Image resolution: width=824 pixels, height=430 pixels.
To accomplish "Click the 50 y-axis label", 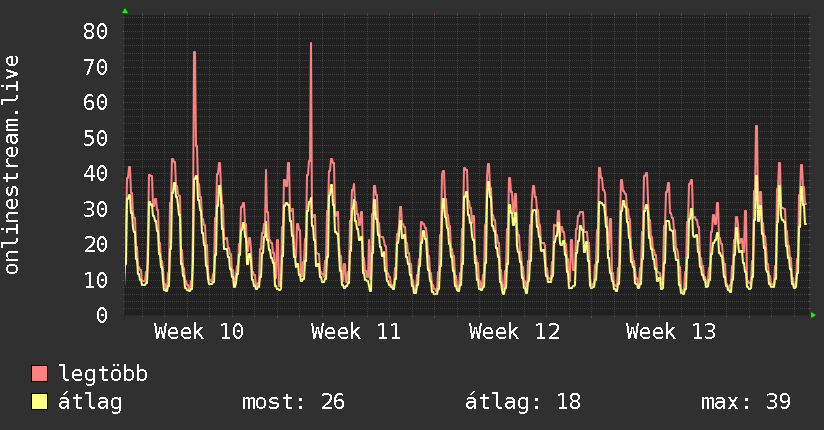I will (x=95, y=138).
